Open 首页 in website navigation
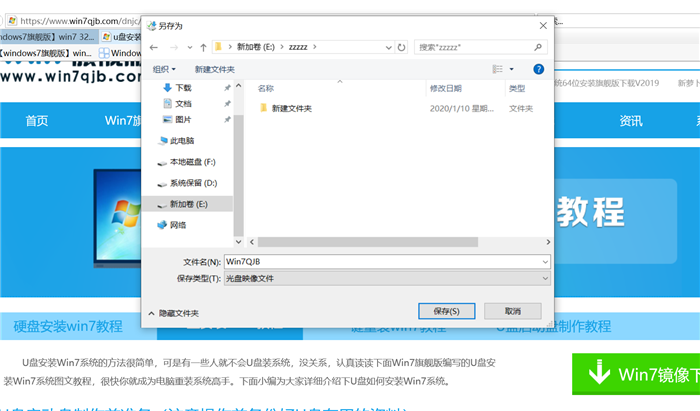The width and height of the screenshot is (700, 411). point(37,120)
